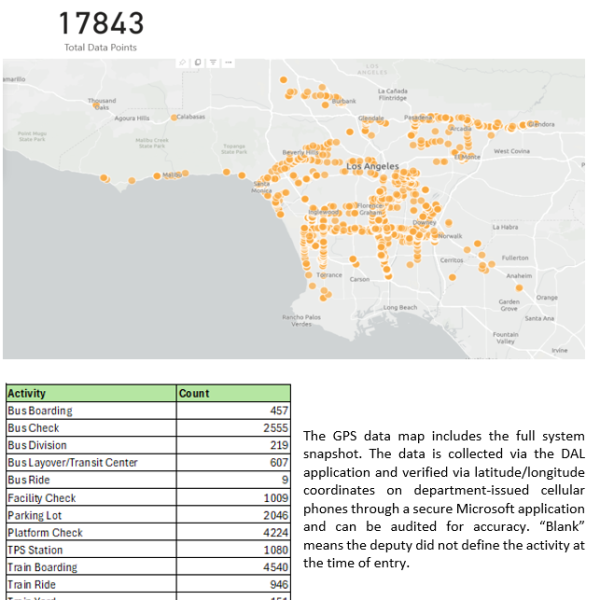This screenshot has height=600, width=600.
Task: Click the Thousand Oaks map label
Action: tap(101, 103)
